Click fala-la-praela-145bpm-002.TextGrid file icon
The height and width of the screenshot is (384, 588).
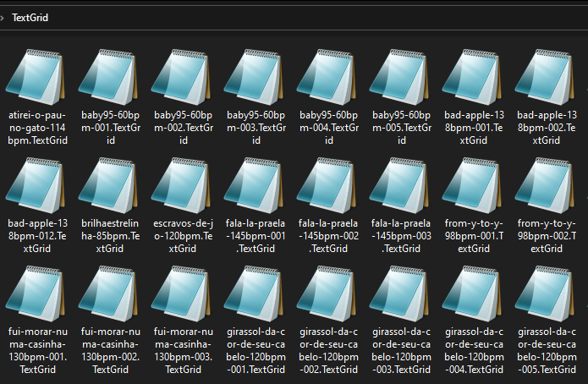coord(327,185)
